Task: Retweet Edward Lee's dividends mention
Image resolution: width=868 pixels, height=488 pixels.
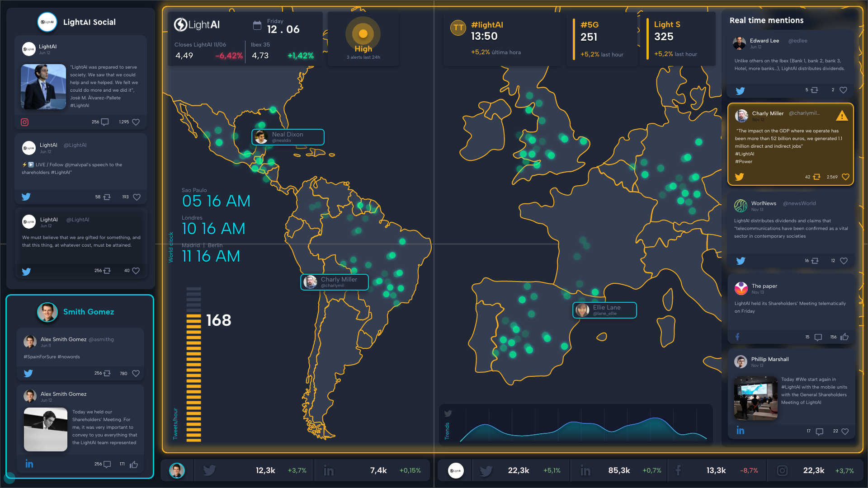Action: click(815, 90)
